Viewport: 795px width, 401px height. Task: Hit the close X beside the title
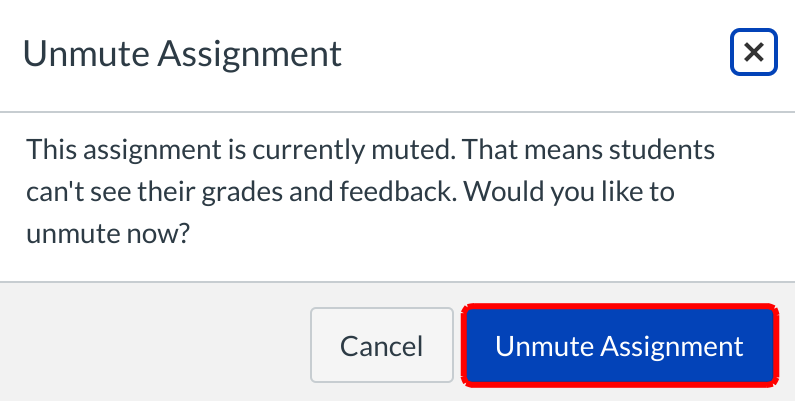pos(754,53)
